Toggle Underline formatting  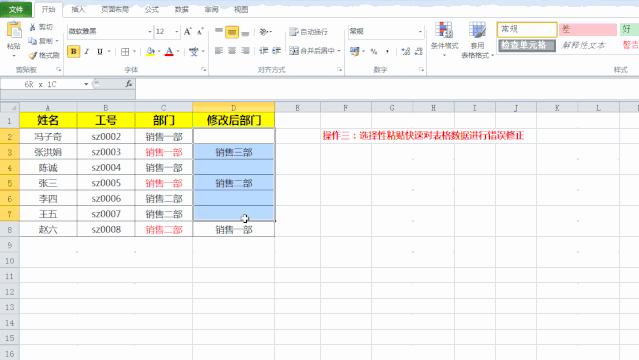100,51
